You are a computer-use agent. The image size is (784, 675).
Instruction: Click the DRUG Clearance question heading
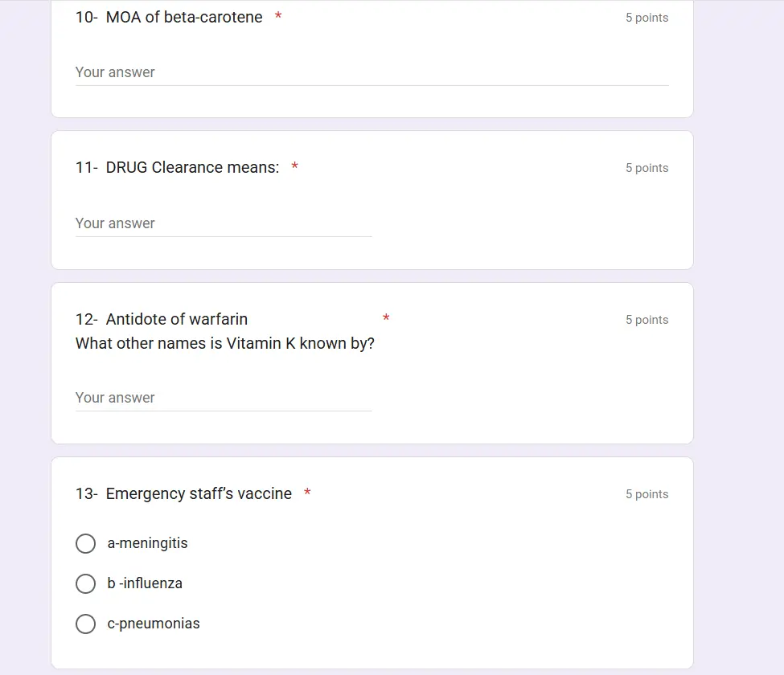click(x=177, y=167)
